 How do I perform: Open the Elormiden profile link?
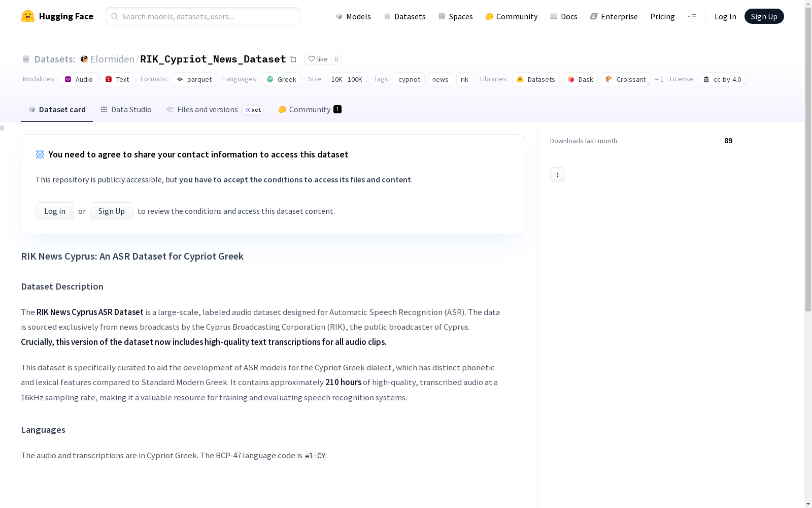point(112,59)
